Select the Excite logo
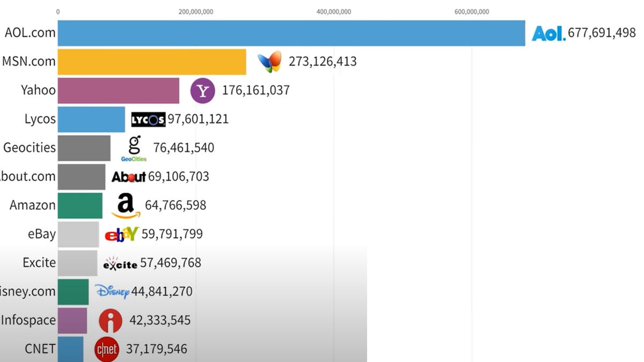Screen dimensions: 644x362 120,263
